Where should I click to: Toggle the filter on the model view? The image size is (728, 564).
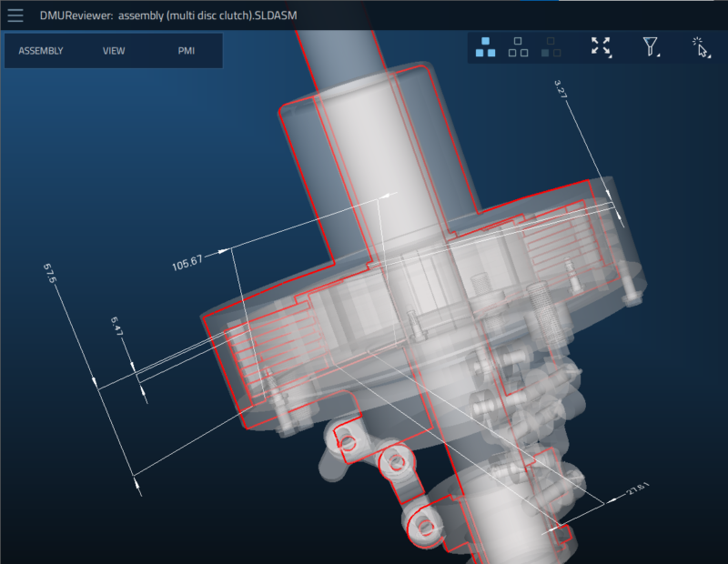651,47
